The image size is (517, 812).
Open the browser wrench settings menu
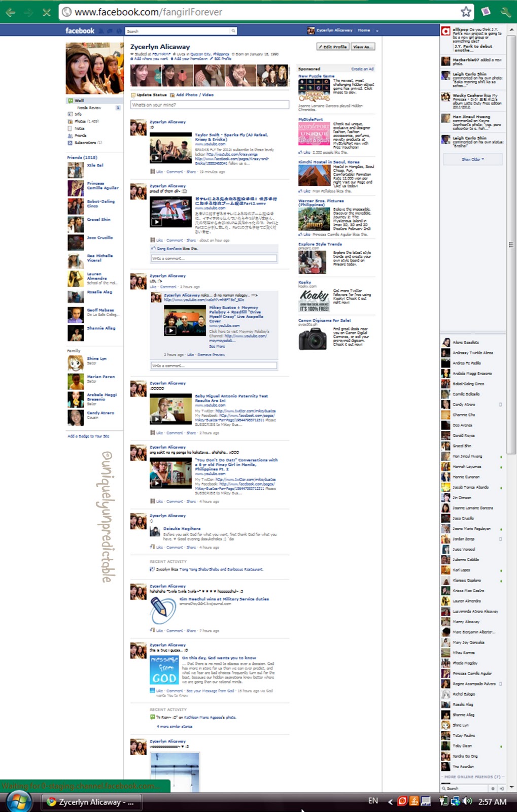coord(505,12)
